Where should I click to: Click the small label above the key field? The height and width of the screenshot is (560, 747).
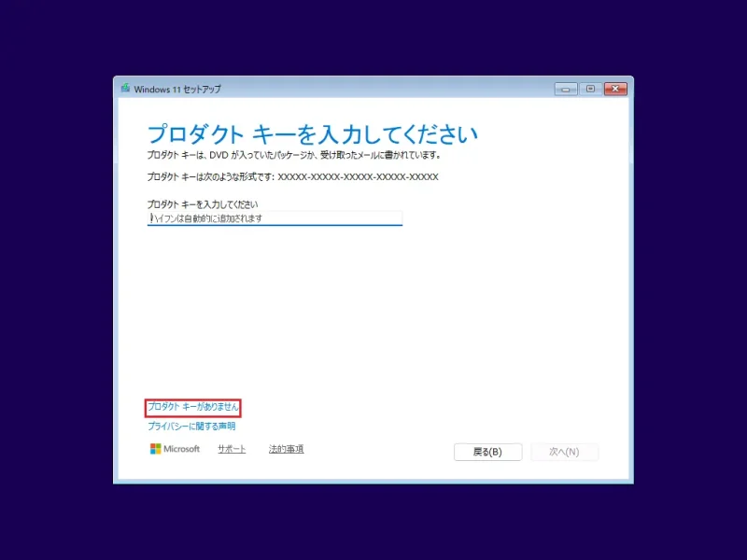(203, 203)
